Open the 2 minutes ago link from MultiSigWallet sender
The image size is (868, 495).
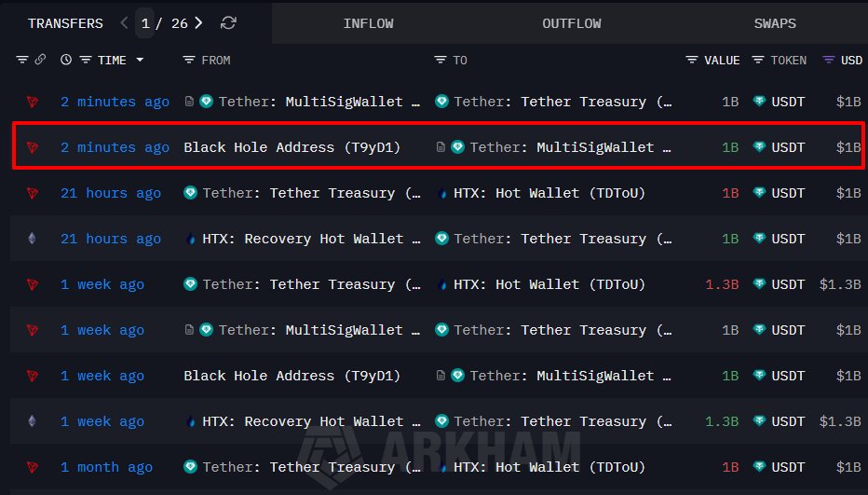(115, 102)
